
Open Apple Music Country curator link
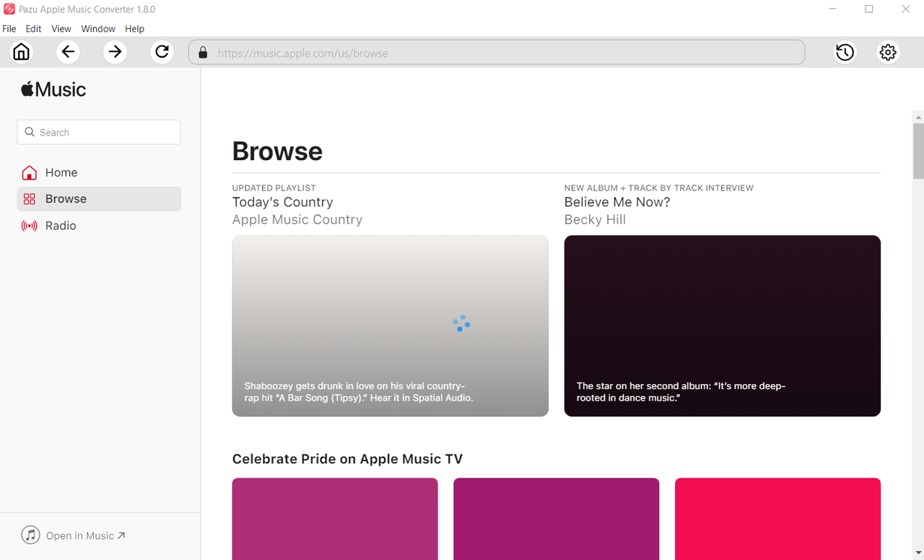[297, 219]
